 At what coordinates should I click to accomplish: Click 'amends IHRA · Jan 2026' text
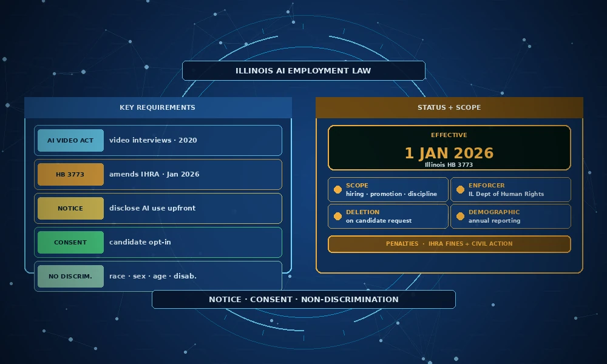tap(154, 174)
